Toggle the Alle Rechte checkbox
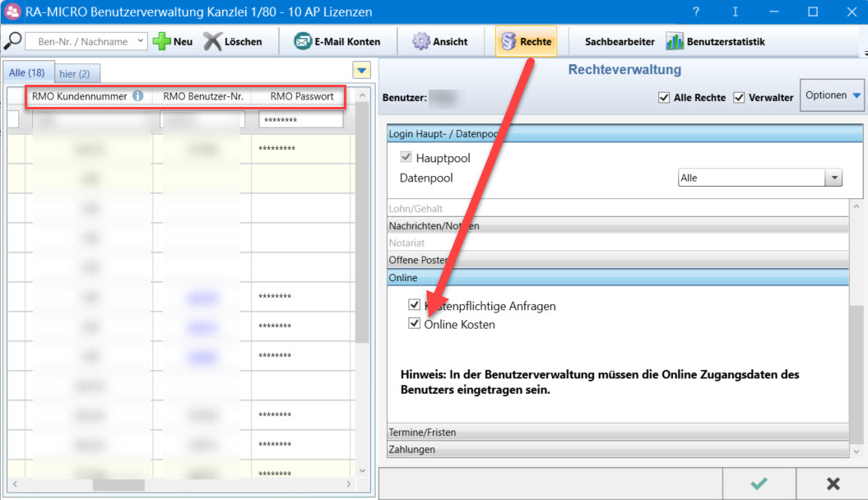 664,97
